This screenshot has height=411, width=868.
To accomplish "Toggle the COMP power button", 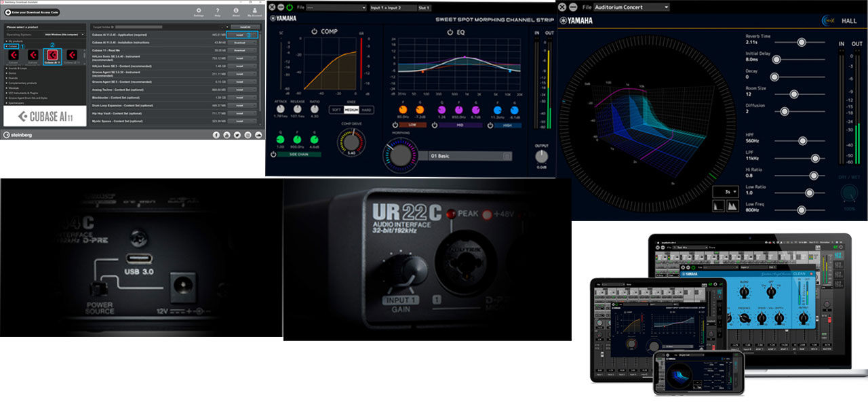I will tap(315, 31).
